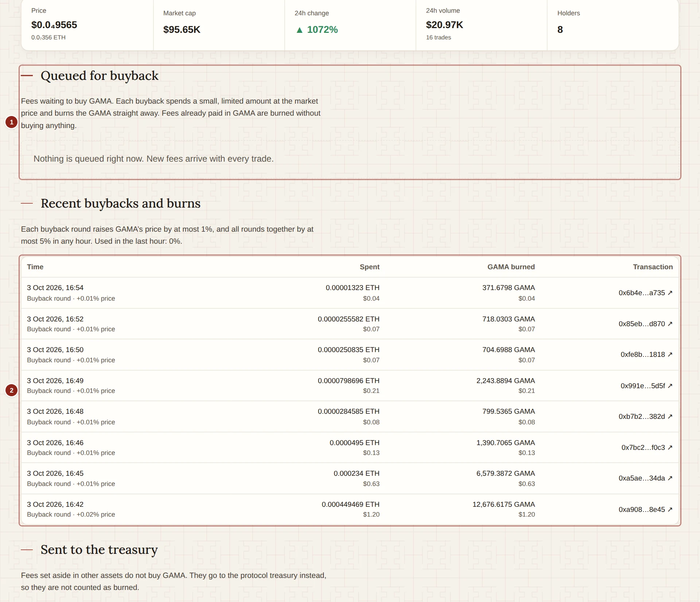The height and width of the screenshot is (602, 700).
Task: Select the 3 Oct 2026, 16:45 timestamp
Action: [x=55, y=473]
